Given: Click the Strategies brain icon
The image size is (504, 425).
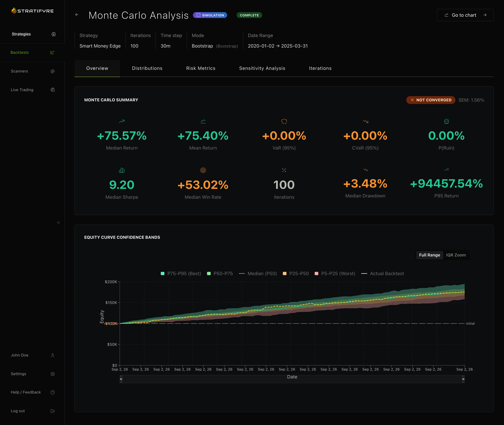Looking at the screenshot, I should 53,34.
